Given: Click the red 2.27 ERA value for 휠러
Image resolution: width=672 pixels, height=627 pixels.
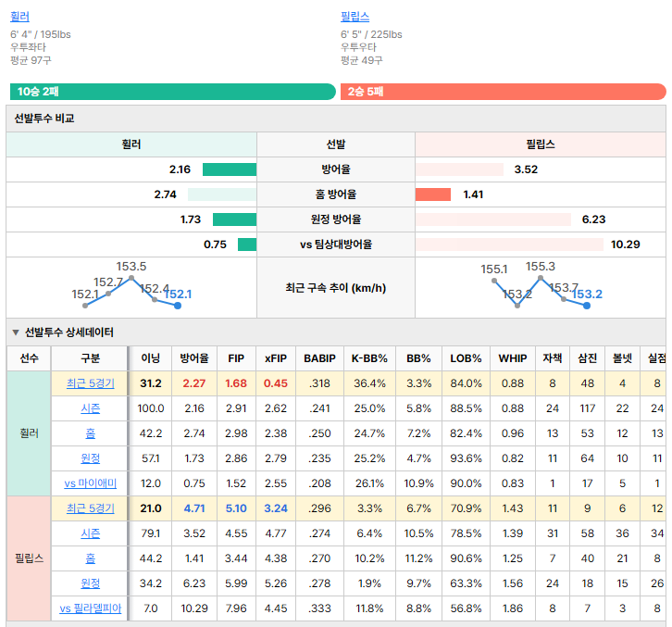Looking at the screenshot, I should click(x=194, y=383).
